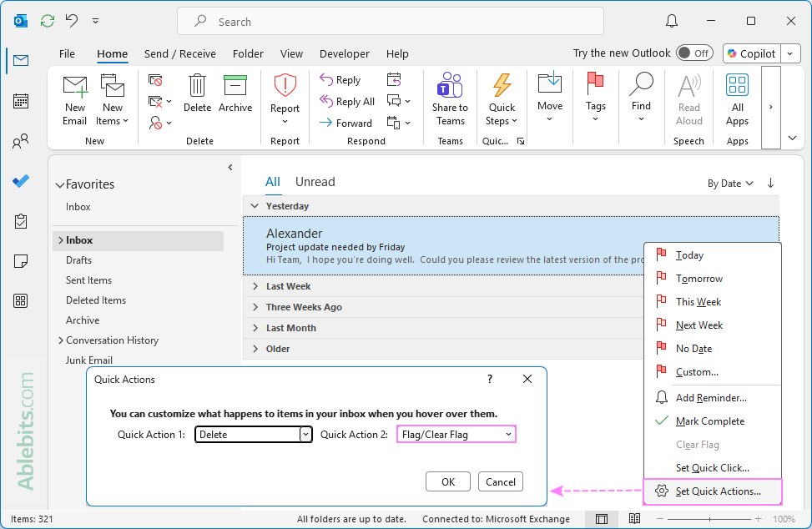Click the Send/Receive sync icon
The height and width of the screenshot is (529, 812).
click(x=48, y=21)
